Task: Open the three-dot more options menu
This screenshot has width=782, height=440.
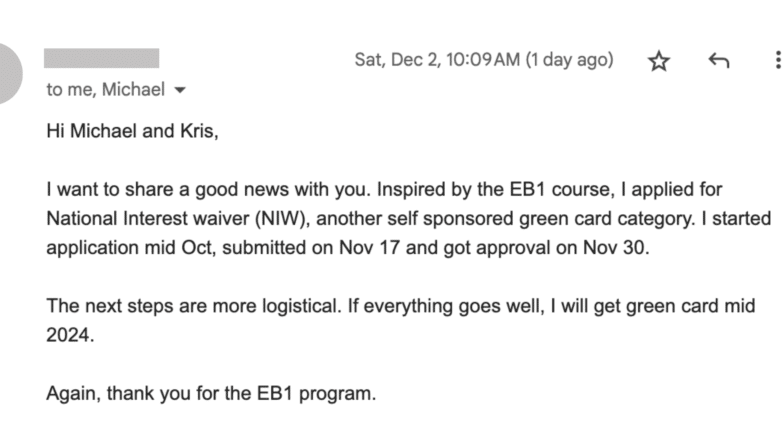Action: [x=777, y=61]
